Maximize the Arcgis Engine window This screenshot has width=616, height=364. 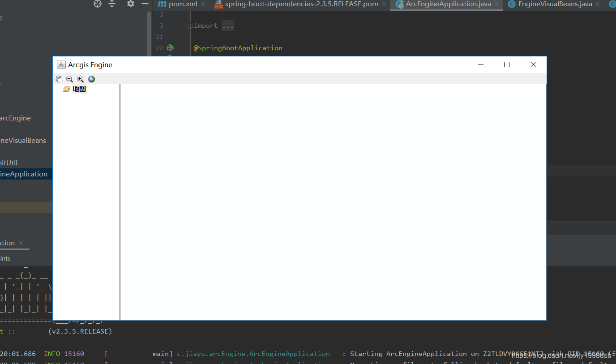tap(507, 64)
